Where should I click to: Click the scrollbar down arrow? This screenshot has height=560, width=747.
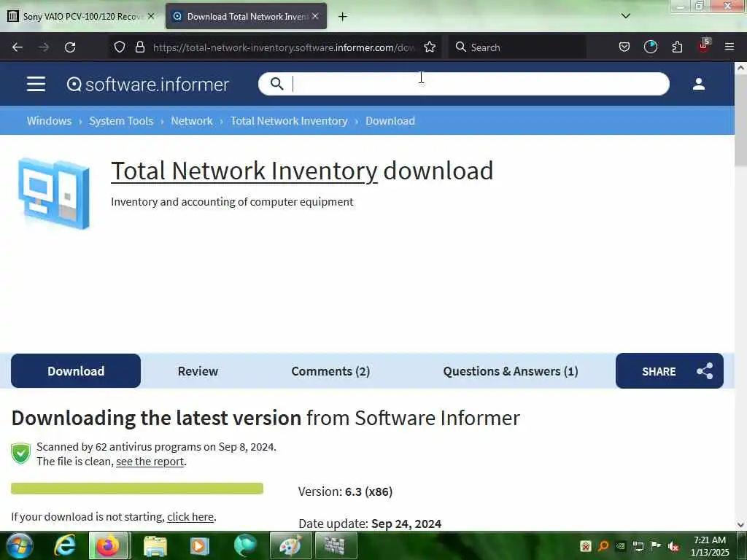click(x=740, y=525)
